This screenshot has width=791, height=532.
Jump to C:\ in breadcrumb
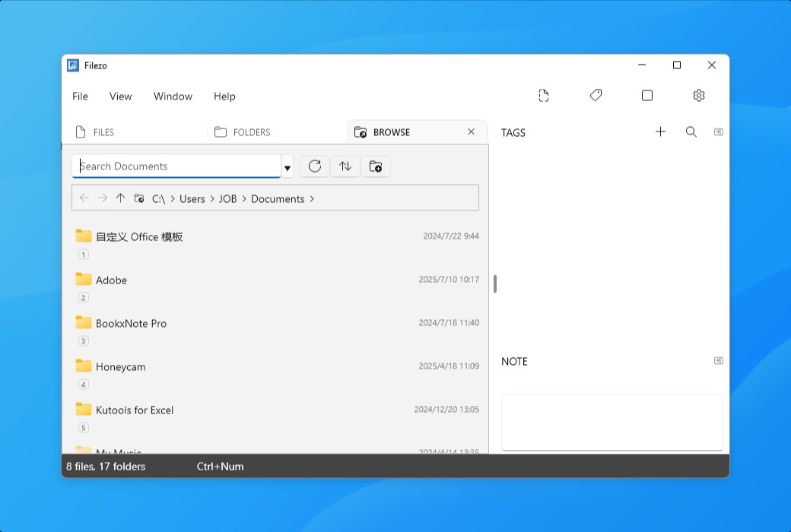coord(158,199)
